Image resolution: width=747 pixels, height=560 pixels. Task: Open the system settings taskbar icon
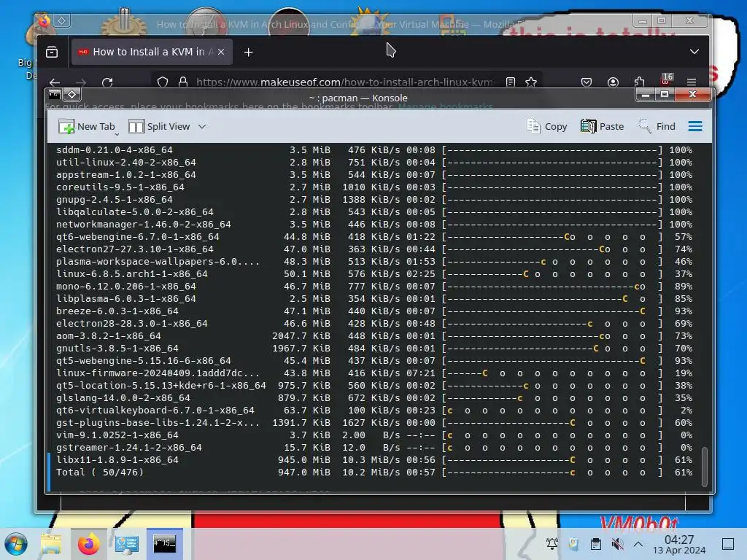click(x=127, y=544)
